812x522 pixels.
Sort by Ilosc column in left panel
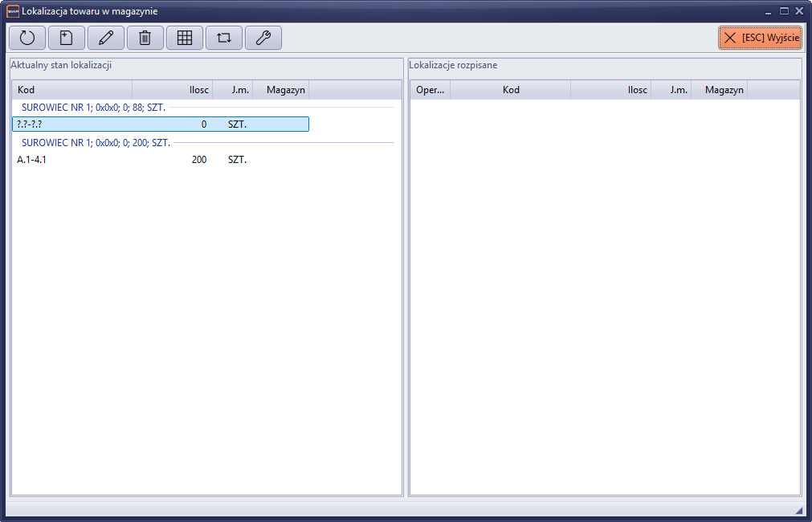(x=173, y=90)
